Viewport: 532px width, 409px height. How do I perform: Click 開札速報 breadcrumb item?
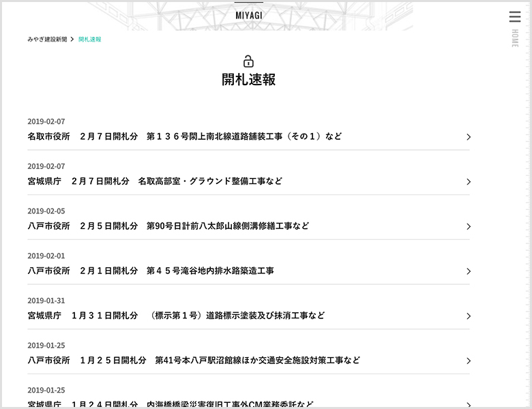[90, 40]
